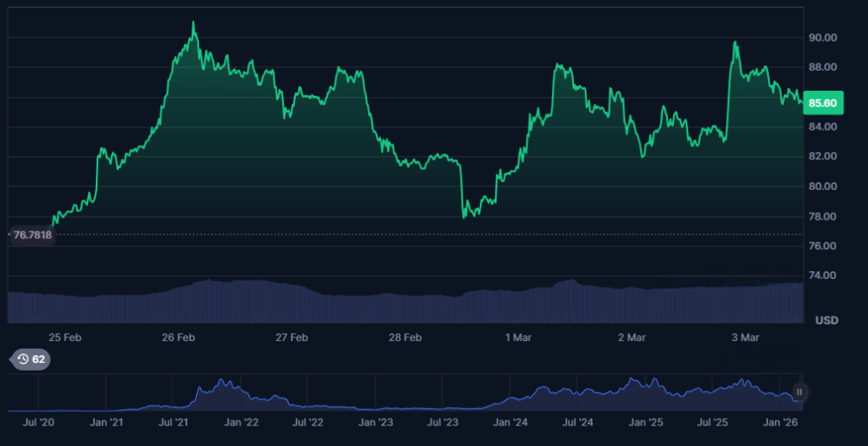Click the 74.00 price axis label

(x=822, y=276)
